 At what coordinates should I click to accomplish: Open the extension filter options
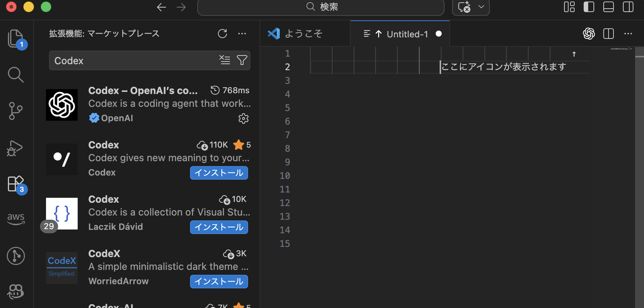click(x=242, y=60)
